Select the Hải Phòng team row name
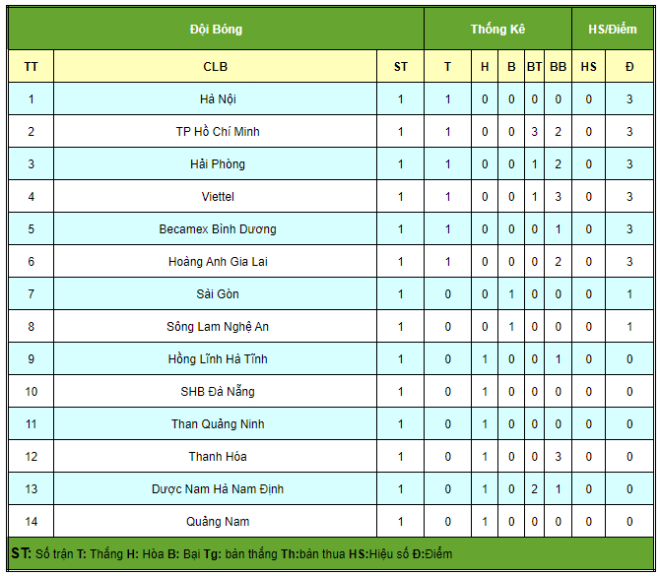The height and width of the screenshot is (576, 660). (x=217, y=164)
